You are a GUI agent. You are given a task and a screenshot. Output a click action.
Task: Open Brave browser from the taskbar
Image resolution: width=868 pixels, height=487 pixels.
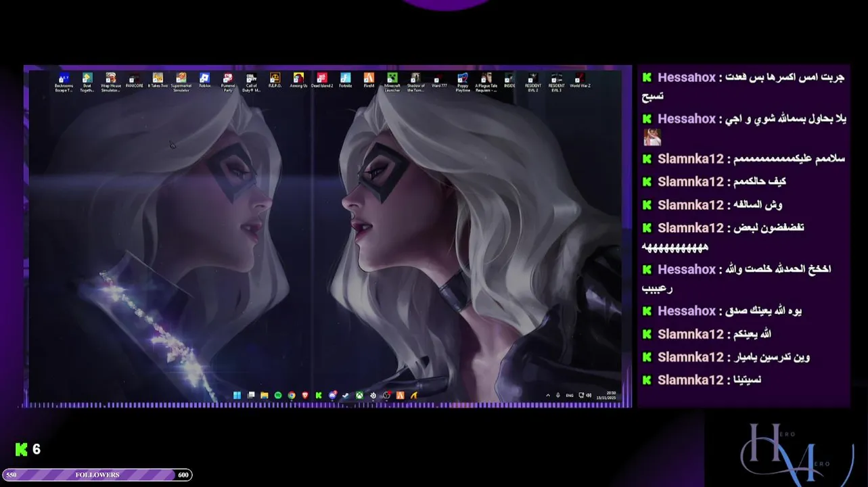point(305,395)
